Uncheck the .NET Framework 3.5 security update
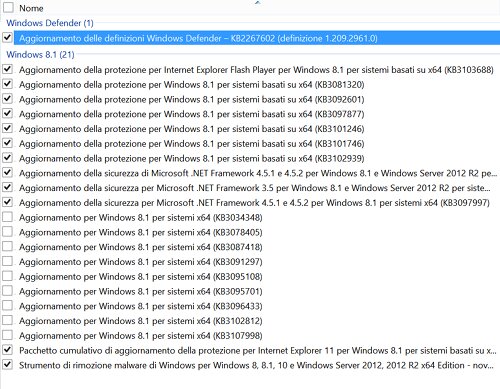 pos(8,187)
